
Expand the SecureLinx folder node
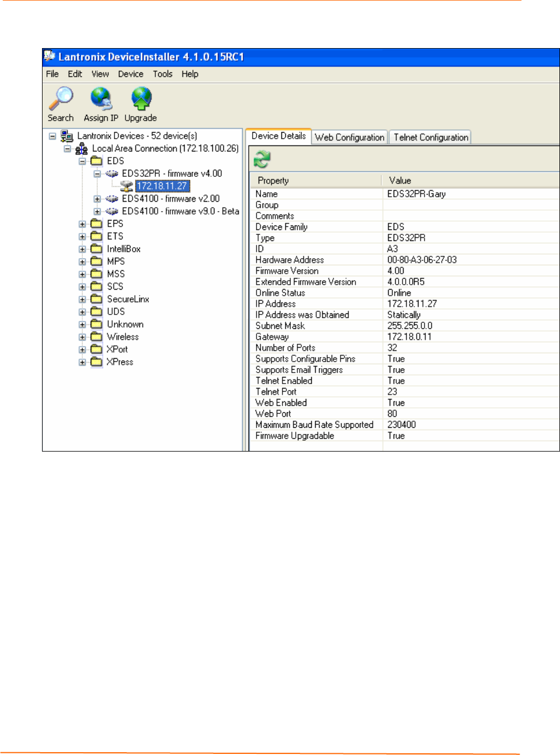82,300
